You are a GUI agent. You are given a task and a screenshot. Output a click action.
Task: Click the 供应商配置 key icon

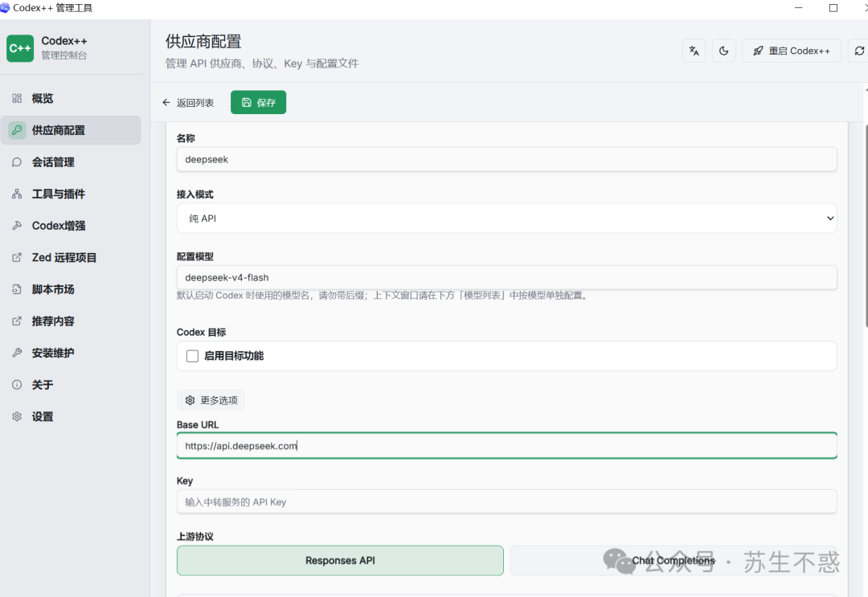17,130
